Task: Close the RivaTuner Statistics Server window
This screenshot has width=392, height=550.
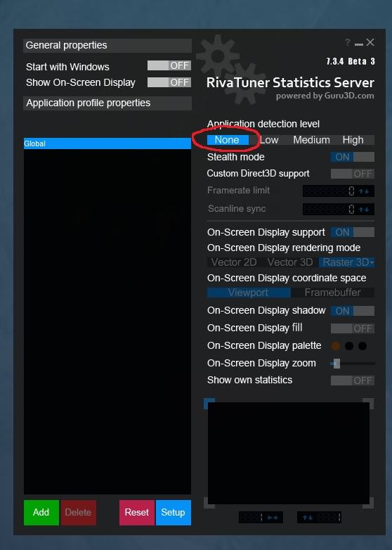Action: [370, 42]
